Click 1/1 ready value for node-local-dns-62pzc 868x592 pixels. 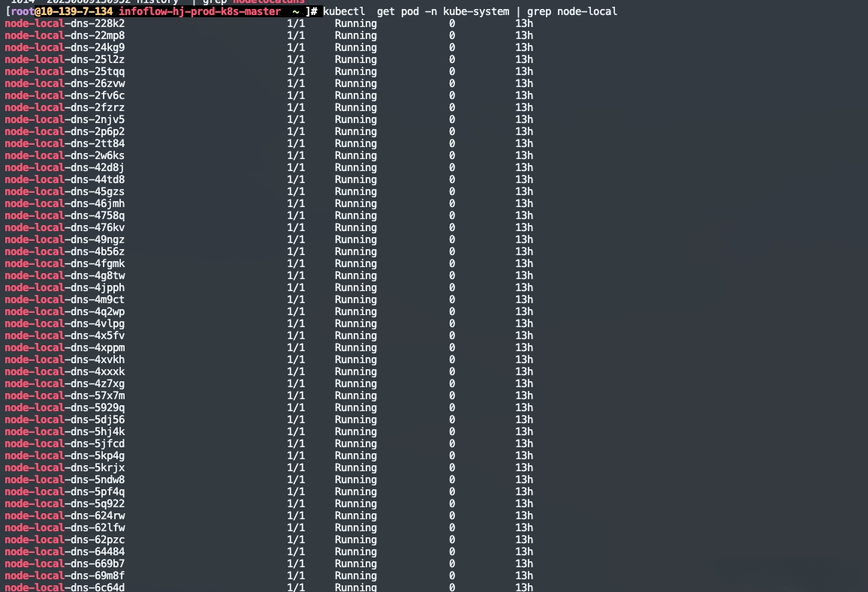[296, 539]
